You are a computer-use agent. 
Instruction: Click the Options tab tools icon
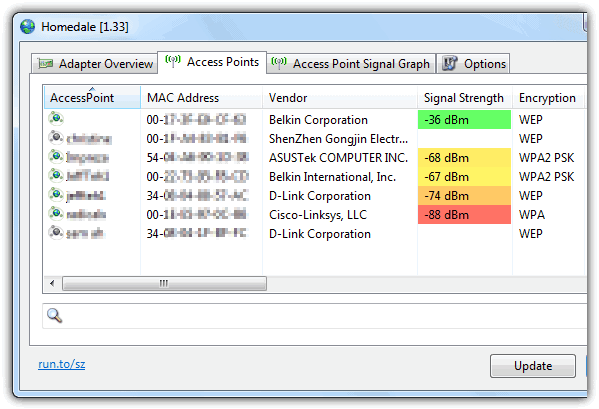450,63
